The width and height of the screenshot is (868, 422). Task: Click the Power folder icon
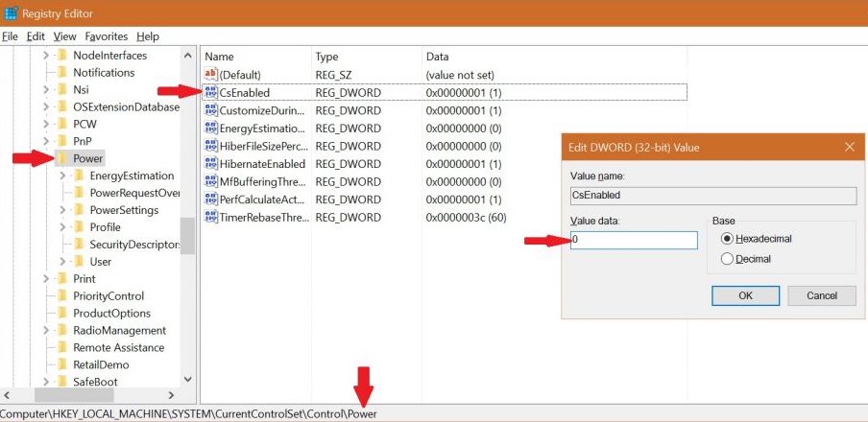[62, 159]
